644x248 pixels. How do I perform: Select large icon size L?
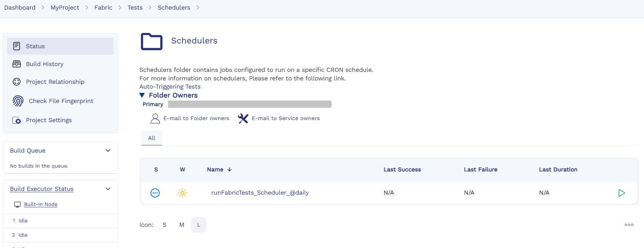tap(198, 225)
